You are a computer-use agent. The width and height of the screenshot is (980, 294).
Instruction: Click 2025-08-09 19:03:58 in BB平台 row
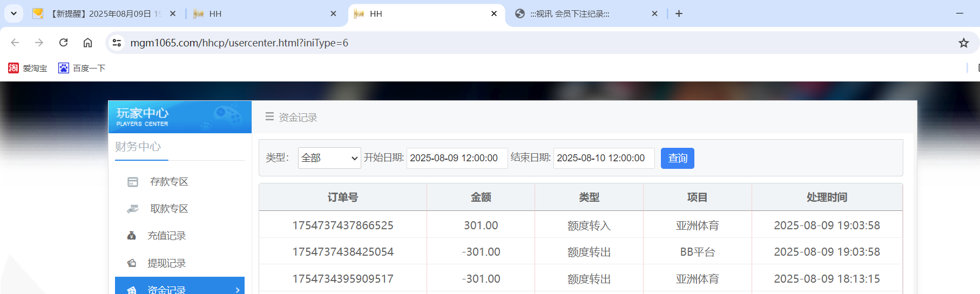(827, 252)
